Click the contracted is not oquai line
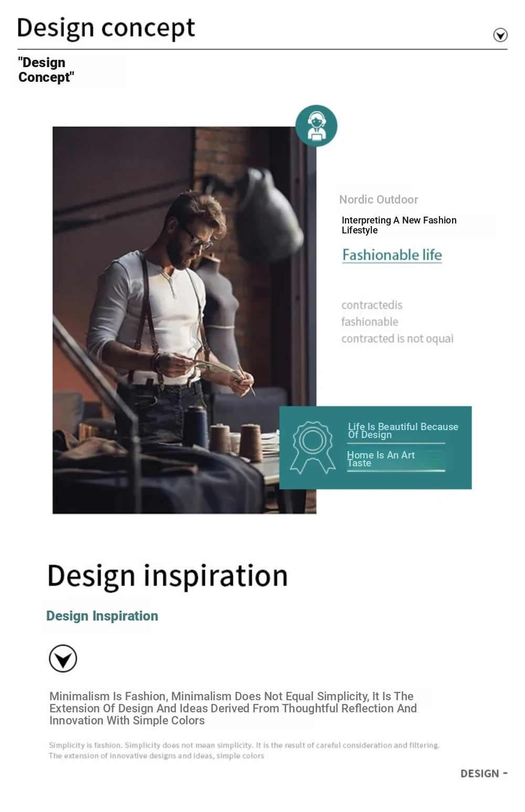The height and width of the screenshot is (812, 525). pyautogui.click(x=397, y=339)
